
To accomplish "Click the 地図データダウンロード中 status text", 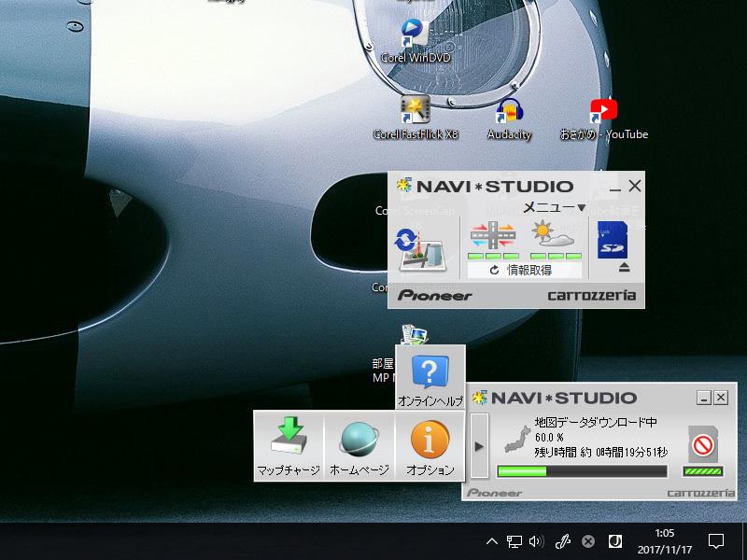I will [596, 423].
